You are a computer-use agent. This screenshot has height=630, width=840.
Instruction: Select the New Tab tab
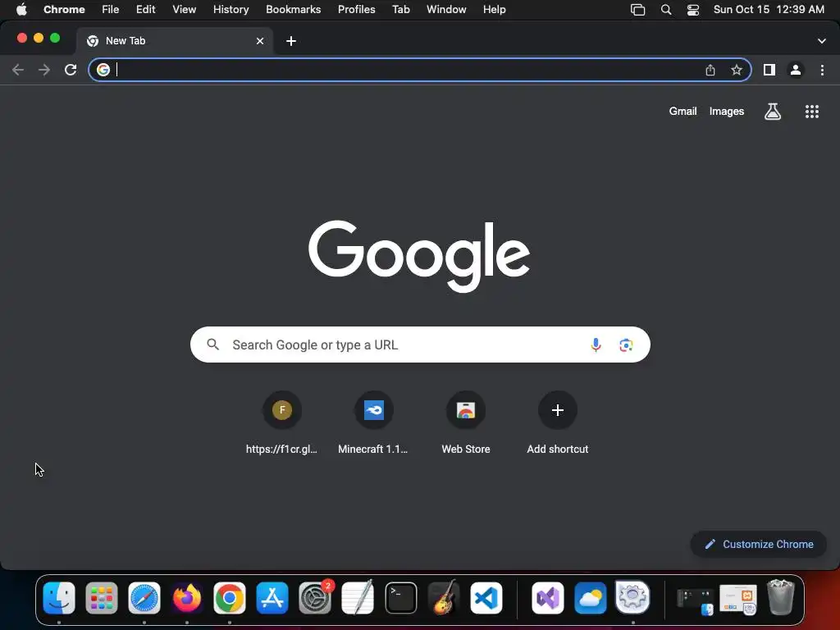pos(174,41)
